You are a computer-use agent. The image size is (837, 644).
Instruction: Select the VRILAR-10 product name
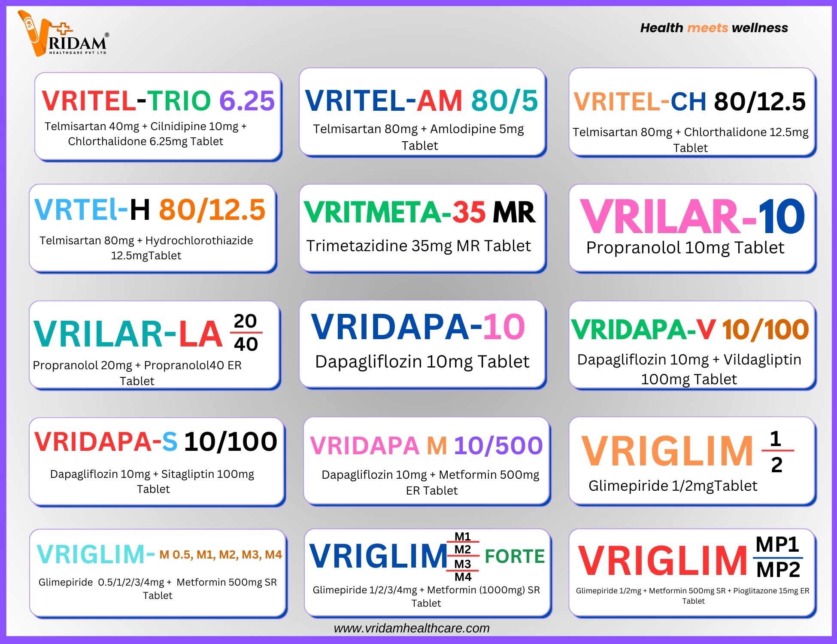[x=692, y=216]
